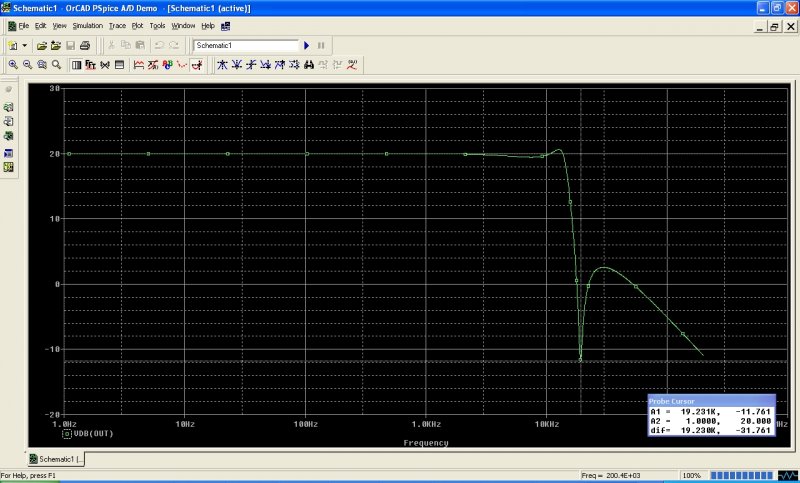The height and width of the screenshot is (483, 800).
Task: Open the Help menu
Action: coord(208,26)
